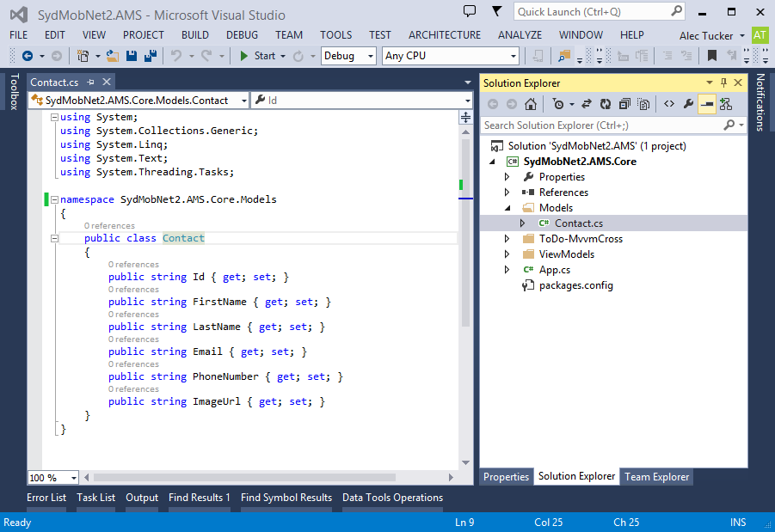Collapse the Contact class outlining block

coord(55,238)
